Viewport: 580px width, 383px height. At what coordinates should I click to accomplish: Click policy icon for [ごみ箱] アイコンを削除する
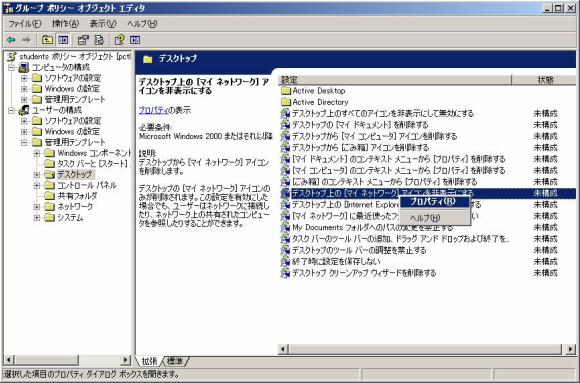[285, 148]
